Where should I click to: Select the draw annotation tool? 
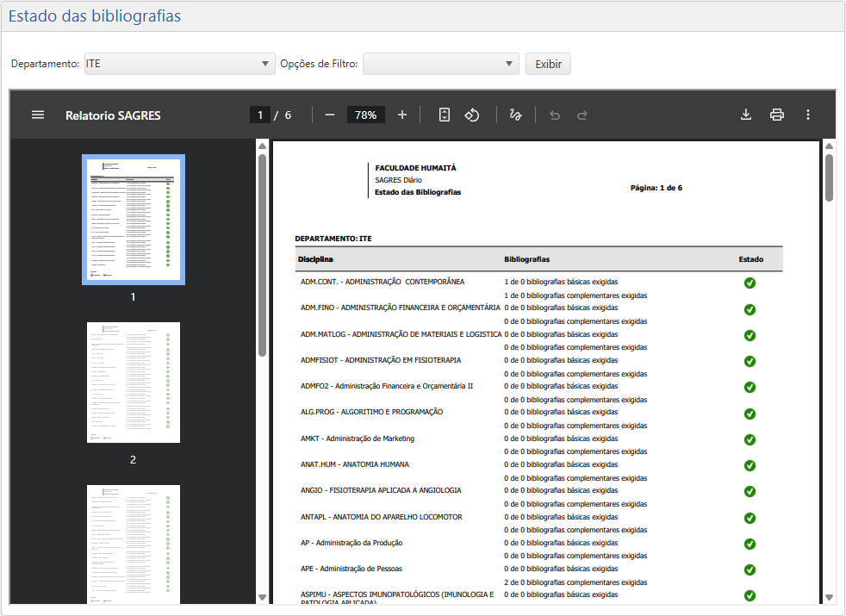516,115
